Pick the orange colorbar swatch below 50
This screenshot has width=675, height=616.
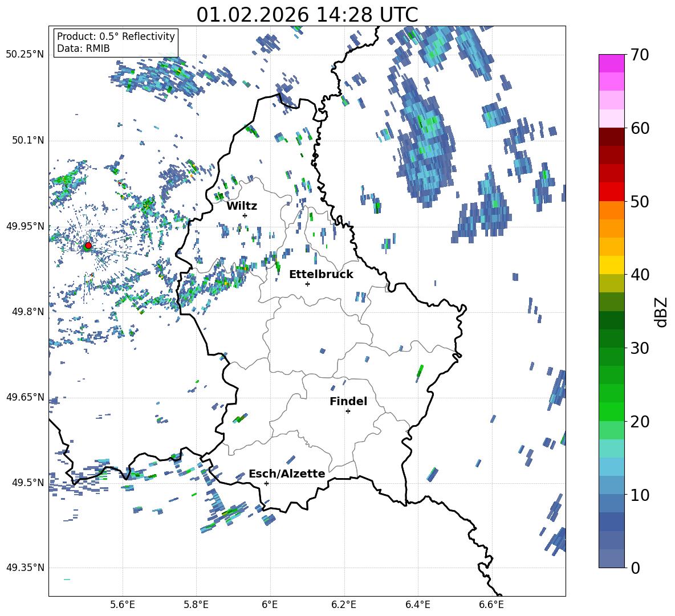coord(611,210)
